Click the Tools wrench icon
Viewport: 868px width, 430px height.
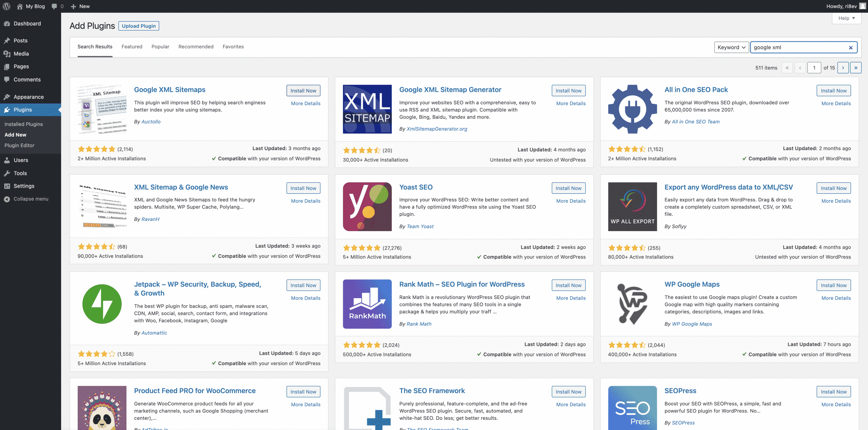(7, 173)
